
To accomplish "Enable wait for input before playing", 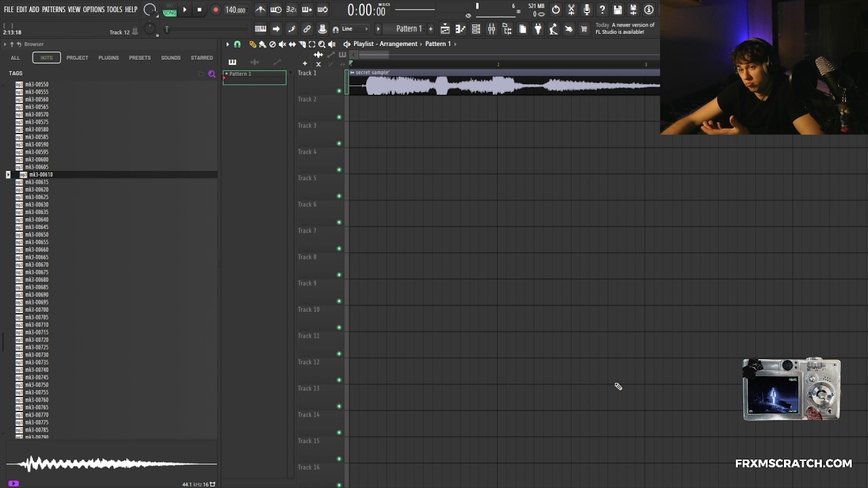I will (x=276, y=9).
